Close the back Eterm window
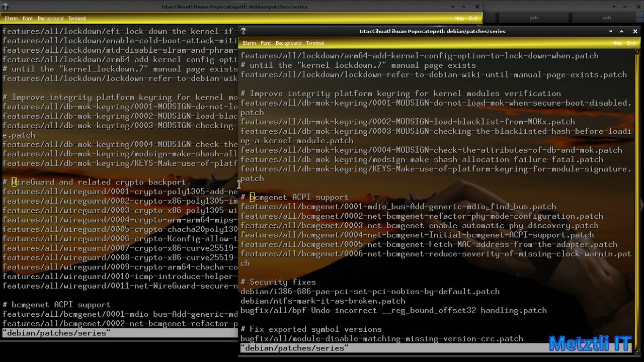 pos(477,7)
